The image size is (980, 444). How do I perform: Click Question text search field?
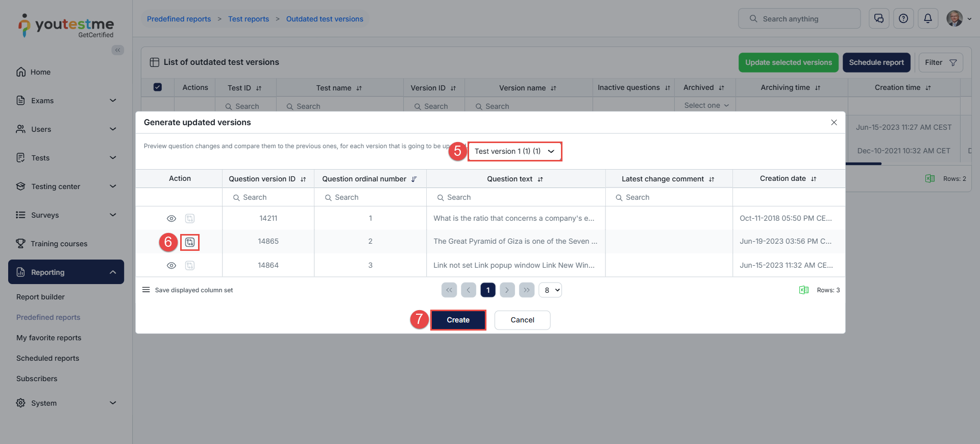pos(516,197)
